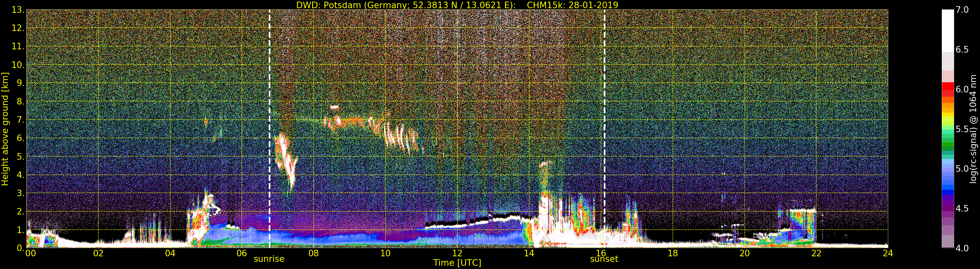Click the time axis tick '24'
This screenshot has width=980, height=269.
888,253
